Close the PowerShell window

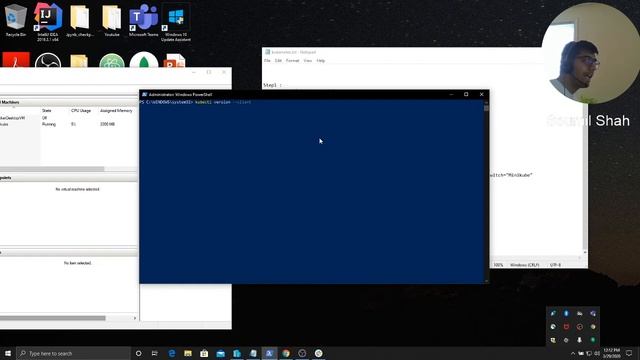(482, 94)
